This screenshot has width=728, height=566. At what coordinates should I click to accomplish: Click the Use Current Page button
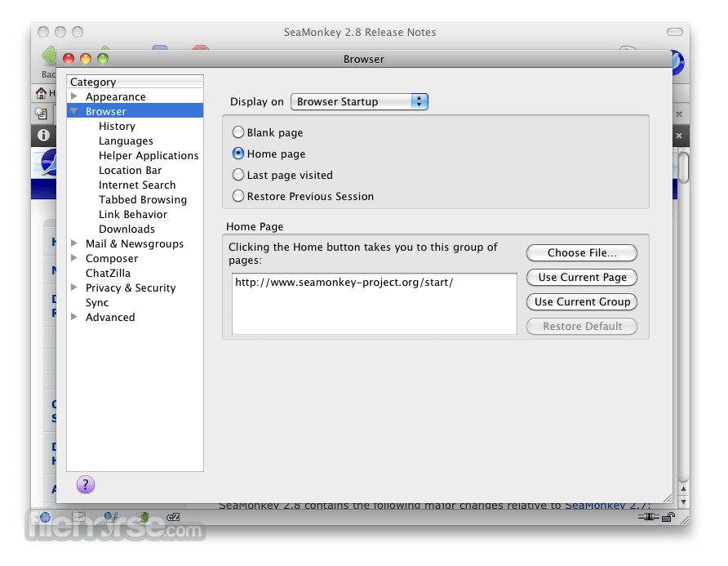(x=582, y=278)
